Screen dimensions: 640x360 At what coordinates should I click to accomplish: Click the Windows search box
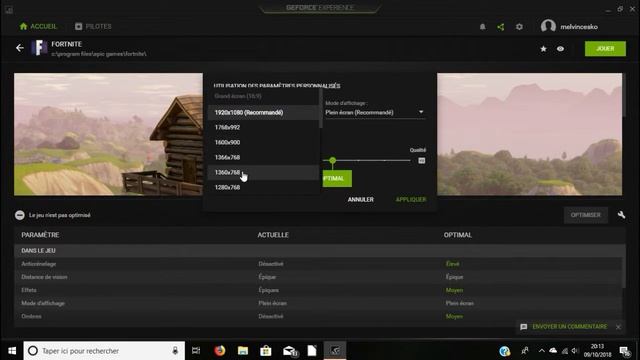pyautogui.click(x=104, y=351)
